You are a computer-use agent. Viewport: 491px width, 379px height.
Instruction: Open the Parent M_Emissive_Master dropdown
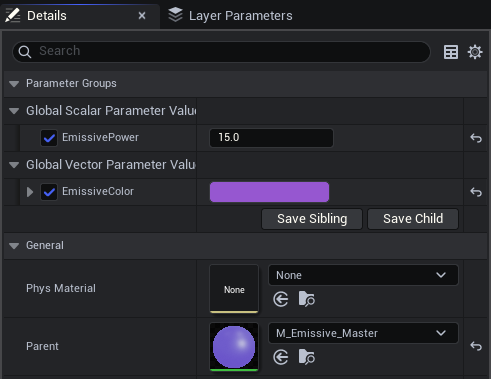[x=363, y=333]
